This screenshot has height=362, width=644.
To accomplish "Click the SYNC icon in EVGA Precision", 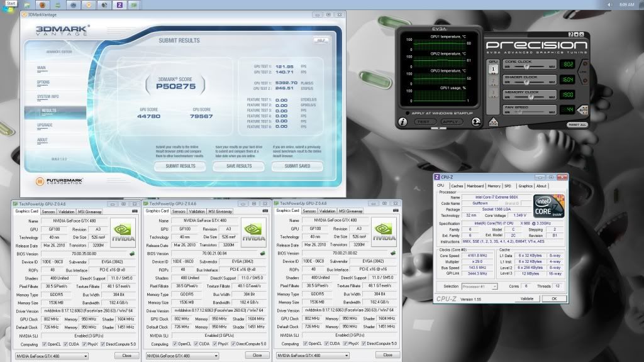I will [x=494, y=122].
